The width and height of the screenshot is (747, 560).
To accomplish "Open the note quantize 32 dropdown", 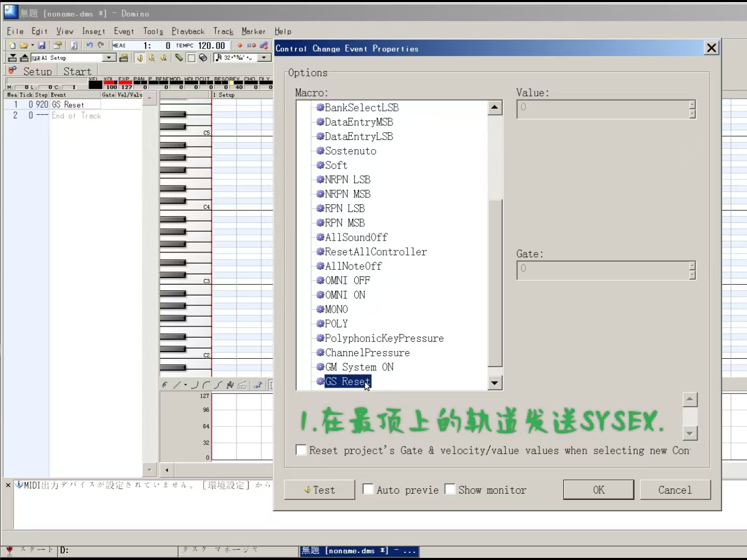I will pyautogui.click(x=264, y=58).
